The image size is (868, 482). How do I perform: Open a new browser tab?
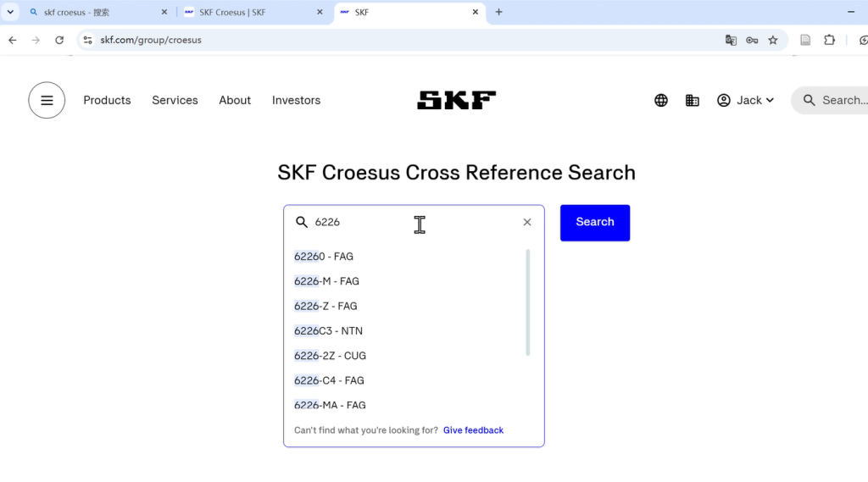(x=498, y=12)
